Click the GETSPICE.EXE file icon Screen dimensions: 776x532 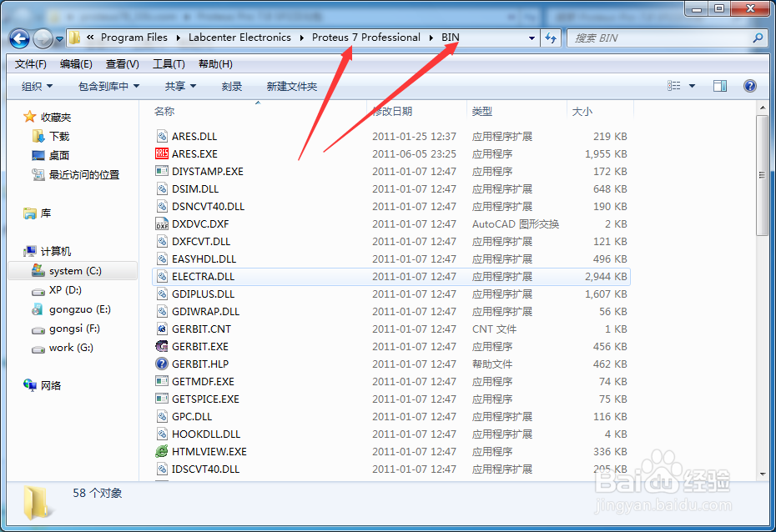tap(162, 399)
